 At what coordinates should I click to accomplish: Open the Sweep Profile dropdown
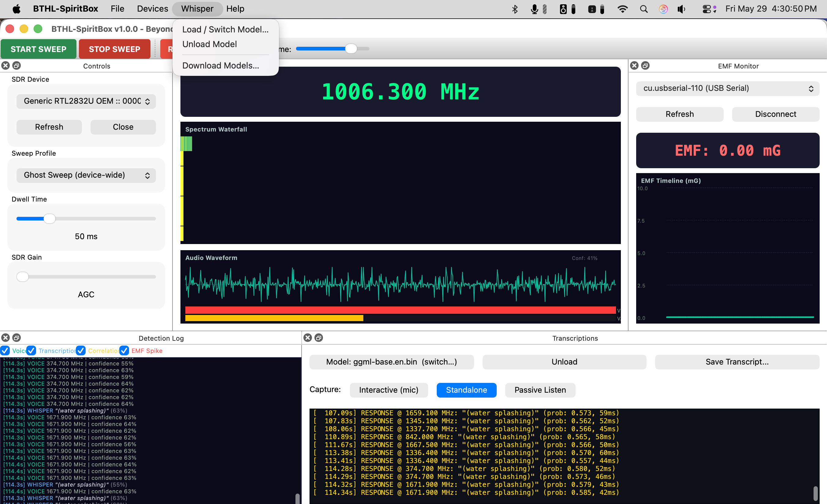tap(86, 175)
